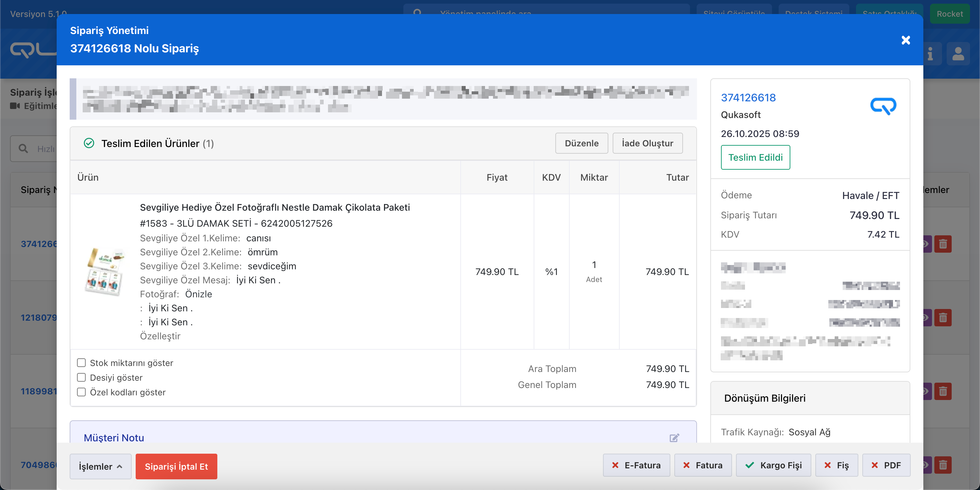
Task: Click the chocolate product thumbnail image
Action: [x=105, y=271]
